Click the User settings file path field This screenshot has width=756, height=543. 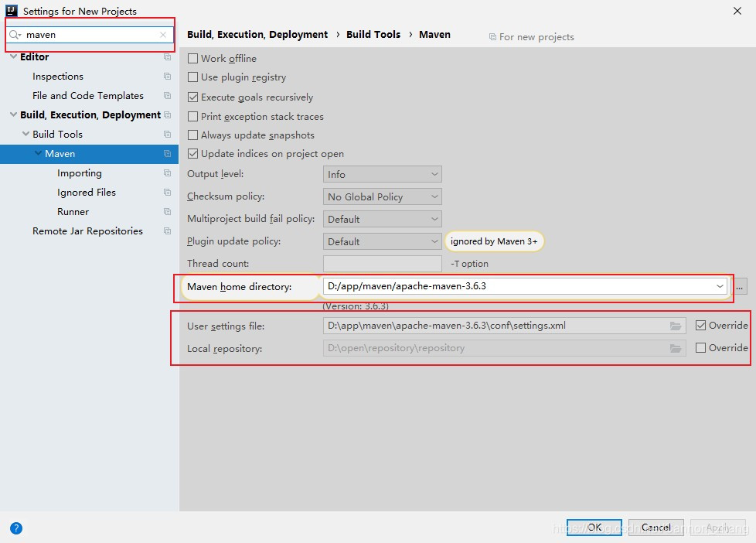[x=504, y=326]
